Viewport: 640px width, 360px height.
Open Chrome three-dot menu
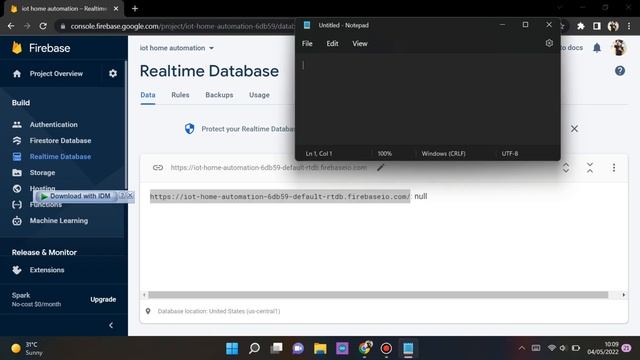(x=629, y=26)
